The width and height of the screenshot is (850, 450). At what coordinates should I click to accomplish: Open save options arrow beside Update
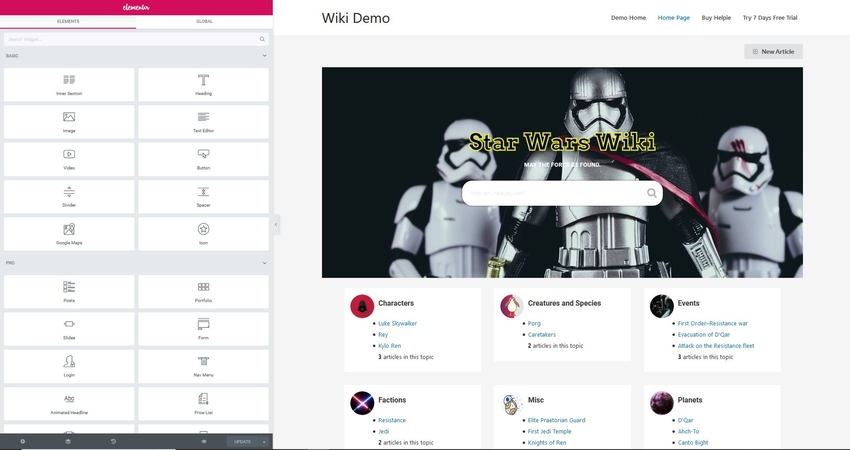click(x=264, y=441)
